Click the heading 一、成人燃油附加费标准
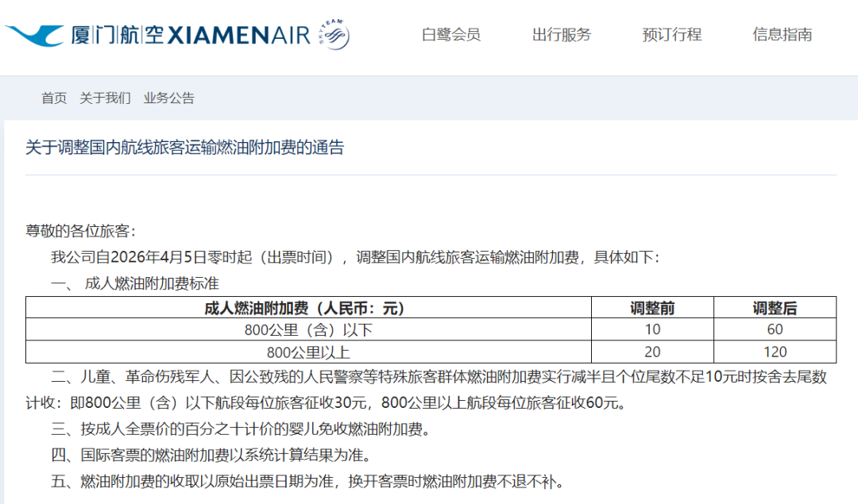This screenshot has width=858, height=504. point(134,283)
